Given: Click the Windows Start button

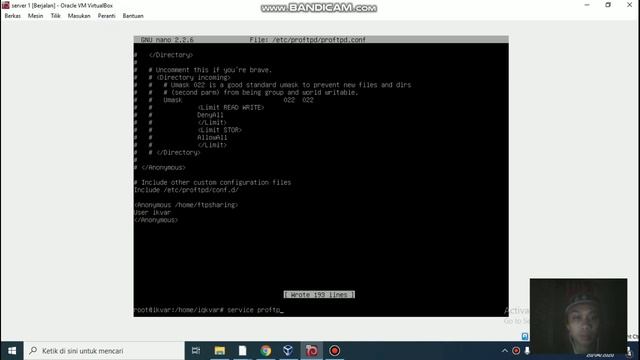Looking at the screenshot, I should 12,351.
